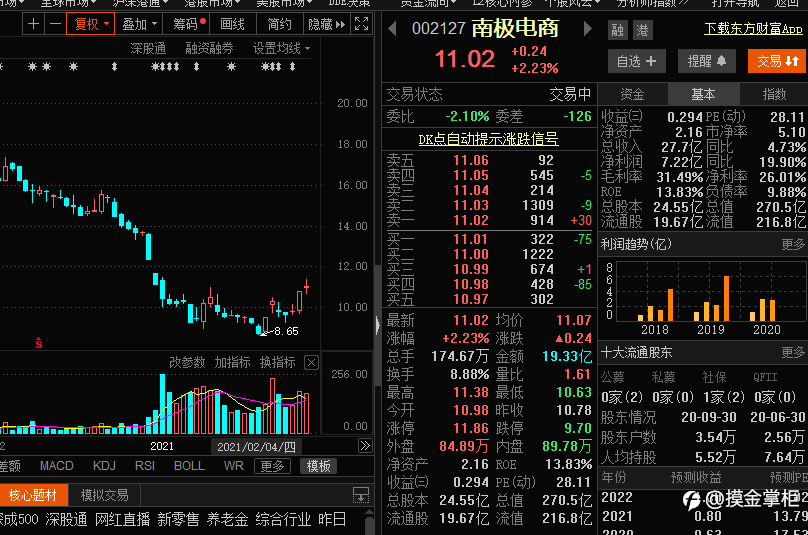
Task: Switch to 基本 tab
Action: click(703, 94)
